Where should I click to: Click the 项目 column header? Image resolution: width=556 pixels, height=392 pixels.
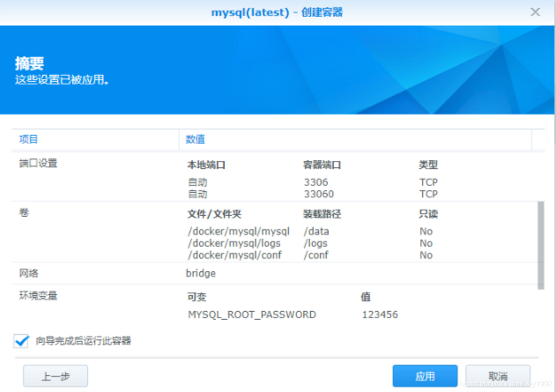tap(29, 139)
